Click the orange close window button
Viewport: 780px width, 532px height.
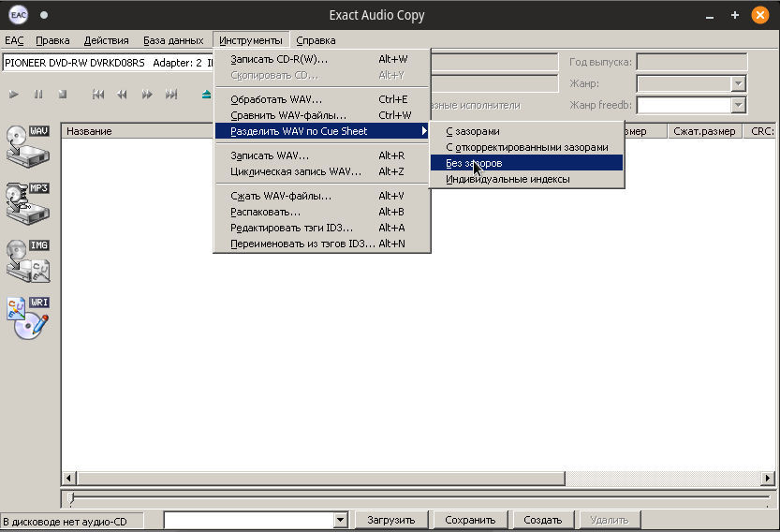point(760,15)
